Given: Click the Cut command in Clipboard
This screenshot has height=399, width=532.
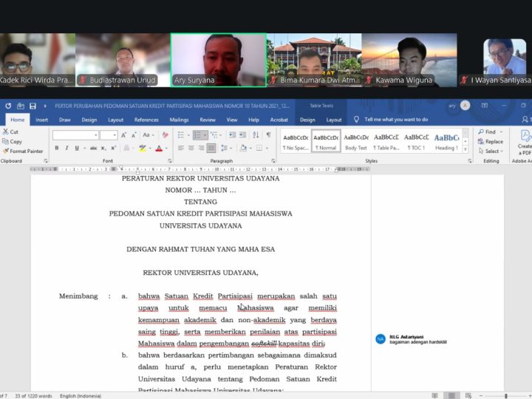Looking at the screenshot, I should coord(10,132).
